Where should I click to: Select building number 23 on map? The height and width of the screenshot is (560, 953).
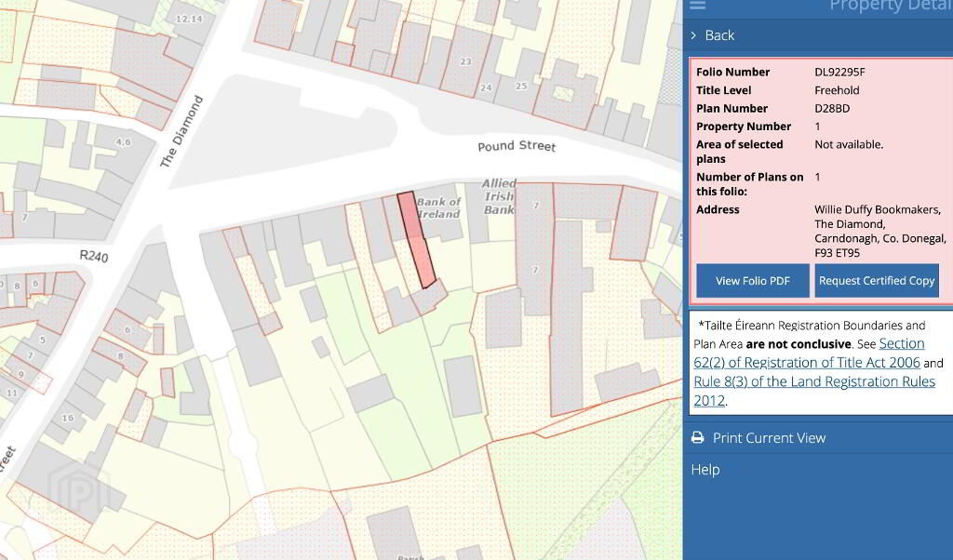click(x=465, y=62)
